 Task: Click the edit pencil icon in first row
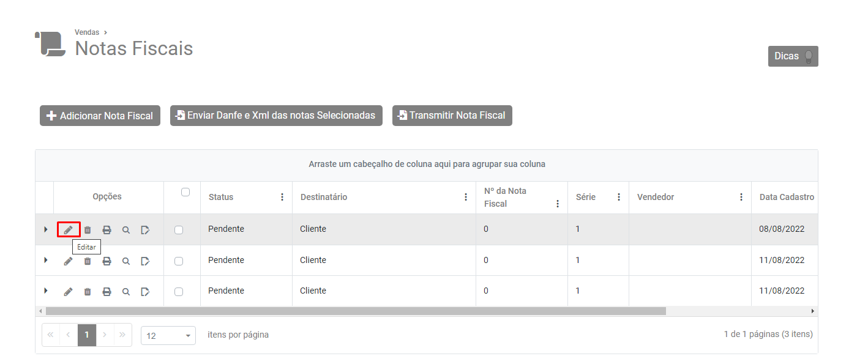click(69, 230)
